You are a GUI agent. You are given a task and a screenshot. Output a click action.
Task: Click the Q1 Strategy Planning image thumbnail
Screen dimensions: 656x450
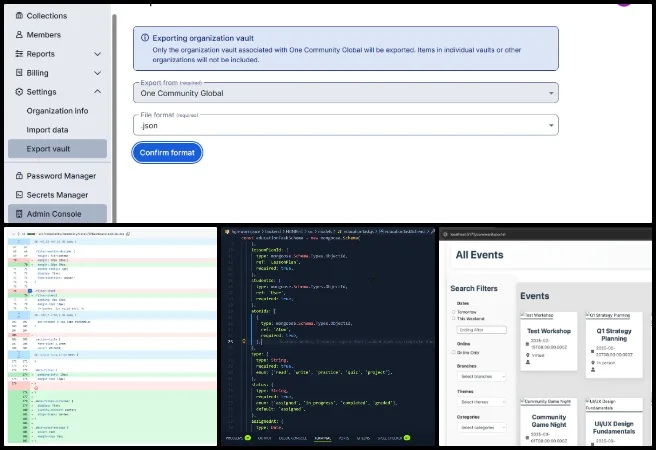coord(608,315)
